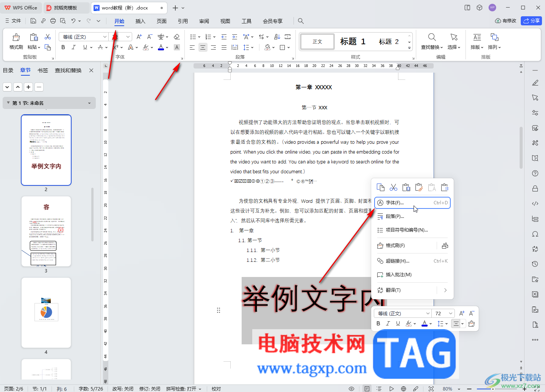This screenshot has height=392, width=545.
Task: Toggle Bold in the ribbon font group
Action: (63, 47)
